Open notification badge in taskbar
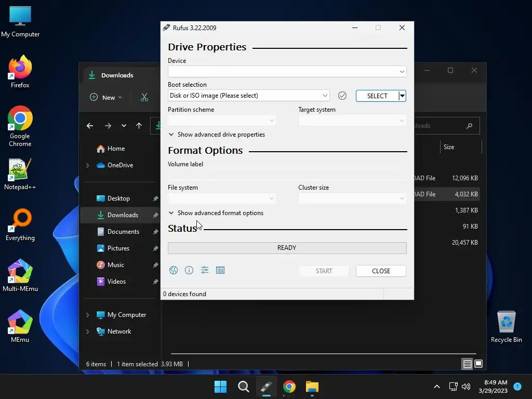The height and width of the screenshot is (399, 532). click(x=517, y=386)
